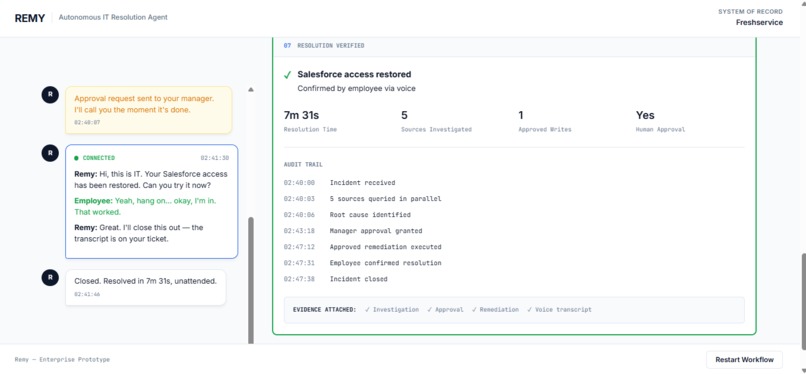The width and height of the screenshot is (806, 374).
Task: Click Remy avatar beside the Closed message
Action: click(50, 278)
